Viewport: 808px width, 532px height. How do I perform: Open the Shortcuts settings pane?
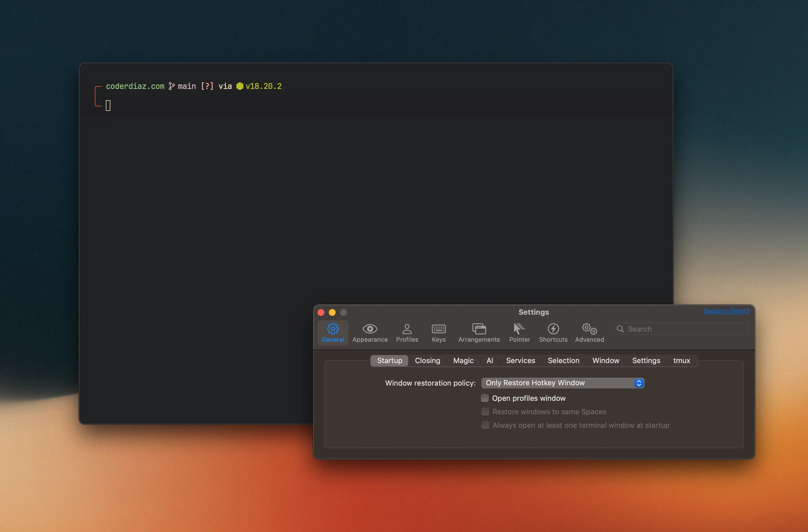pyautogui.click(x=553, y=333)
